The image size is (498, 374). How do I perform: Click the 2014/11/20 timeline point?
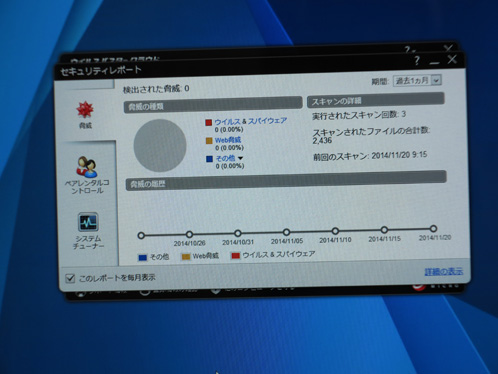(433, 229)
